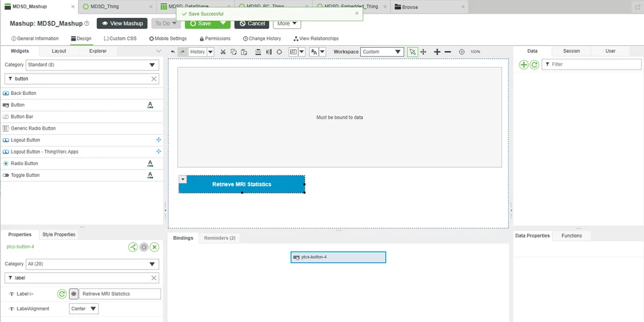Zoom out with the minus icon
Image resolution: width=644 pixels, height=322 pixels.
448,52
